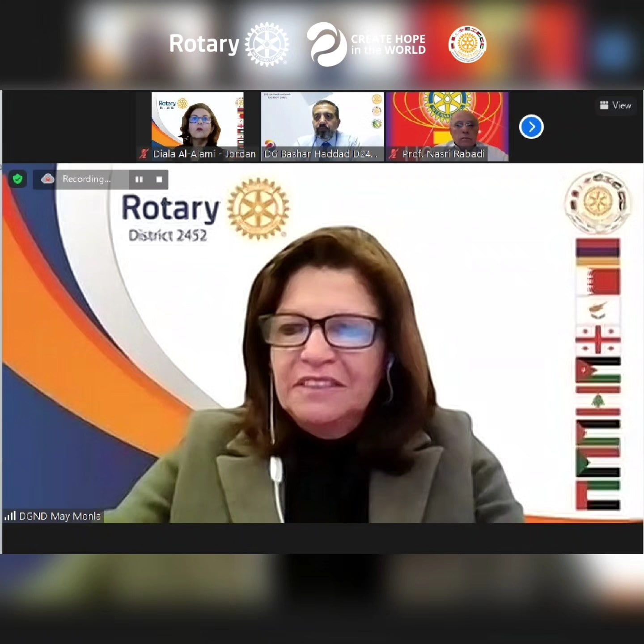Click the DGND May Monla name label
This screenshot has height=644, width=644.
pyautogui.click(x=60, y=516)
